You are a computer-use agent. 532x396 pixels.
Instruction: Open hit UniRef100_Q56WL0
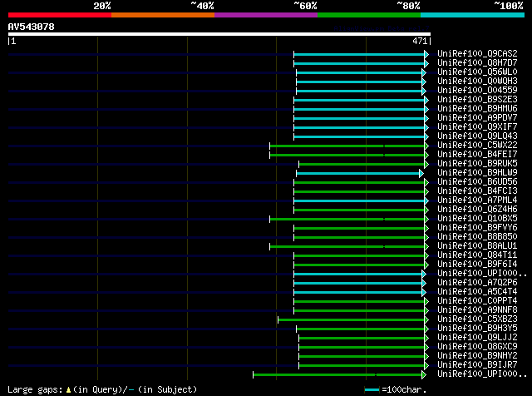point(477,72)
